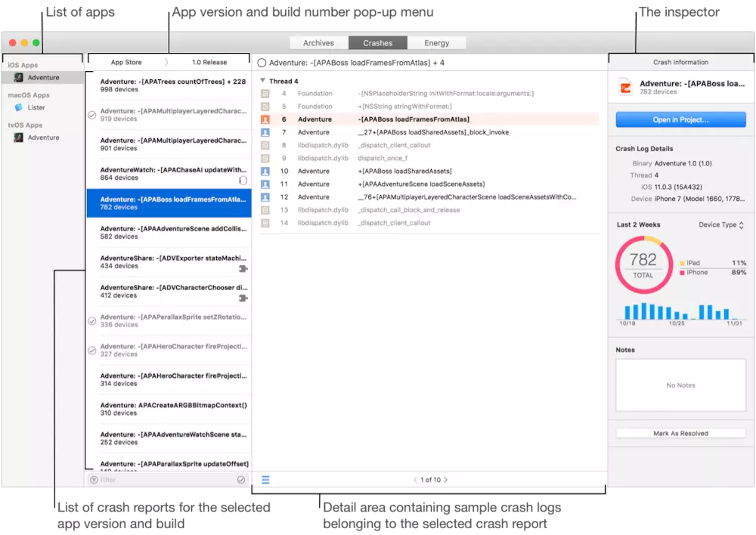The width and height of the screenshot is (756, 535).
Task: Click the highlighted frame 6 Adventure icon
Action: pyautogui.click(x=265, y=119)
